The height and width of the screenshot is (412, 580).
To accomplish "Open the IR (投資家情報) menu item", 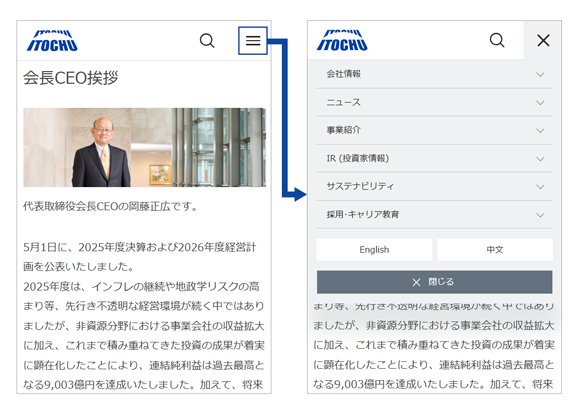I will point(434,158).
